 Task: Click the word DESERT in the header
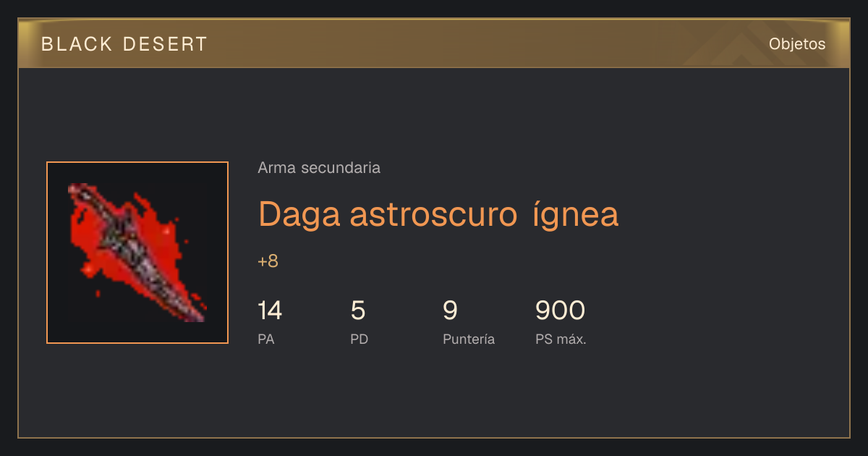click(x=165, y=44)
